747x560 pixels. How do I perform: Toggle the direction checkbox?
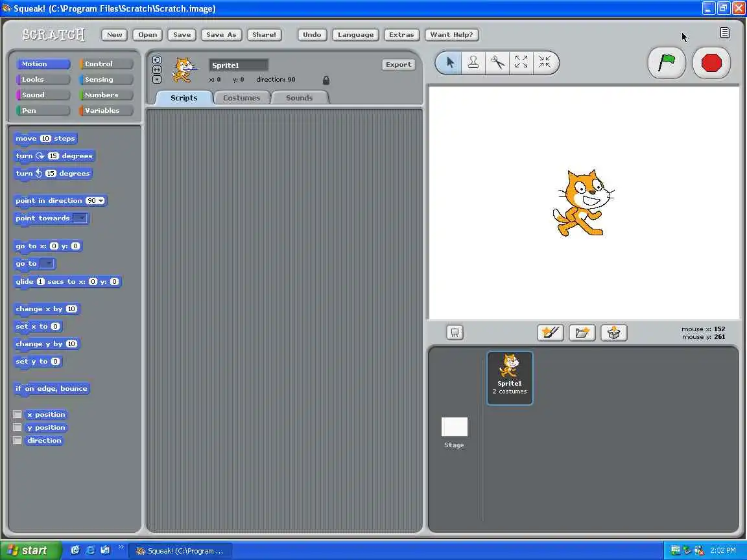(x=17, y=440)
